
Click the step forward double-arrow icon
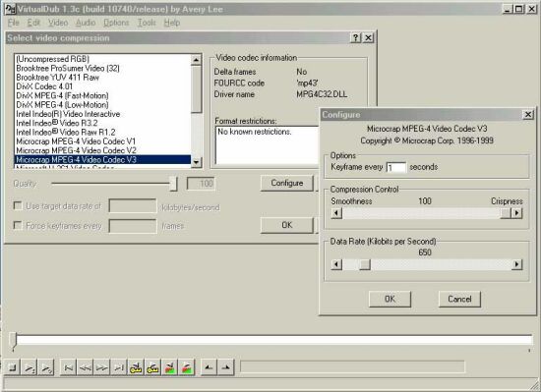pyautogui.click(x=102, y=367)
